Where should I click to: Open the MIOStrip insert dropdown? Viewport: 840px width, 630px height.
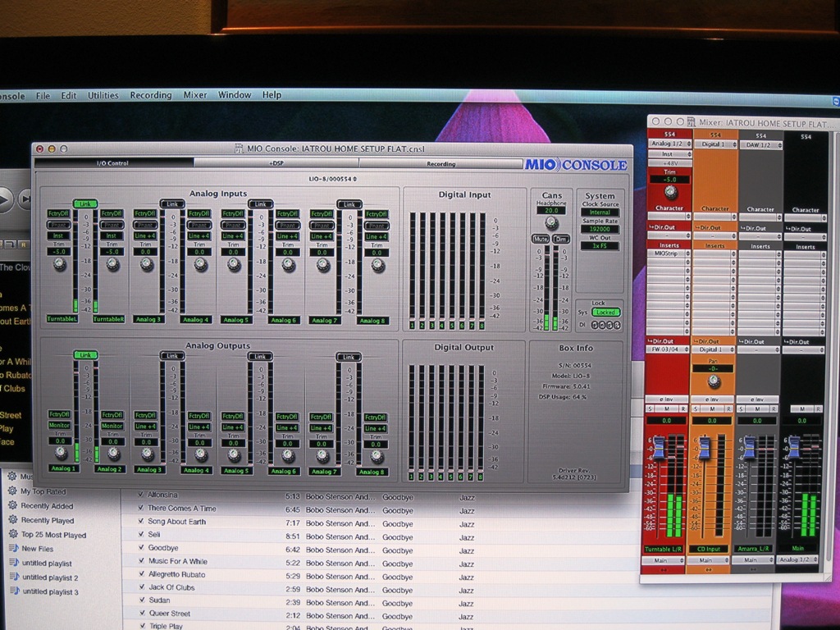tap(669, 253)
